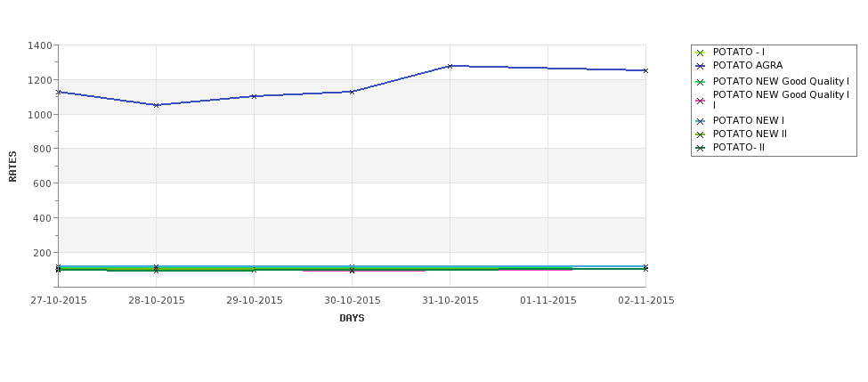The width and height of the screenshot is (868, 382).
Task: Select POTATO AGRA data point on 28-10-2015
Action: click(156, 105)
